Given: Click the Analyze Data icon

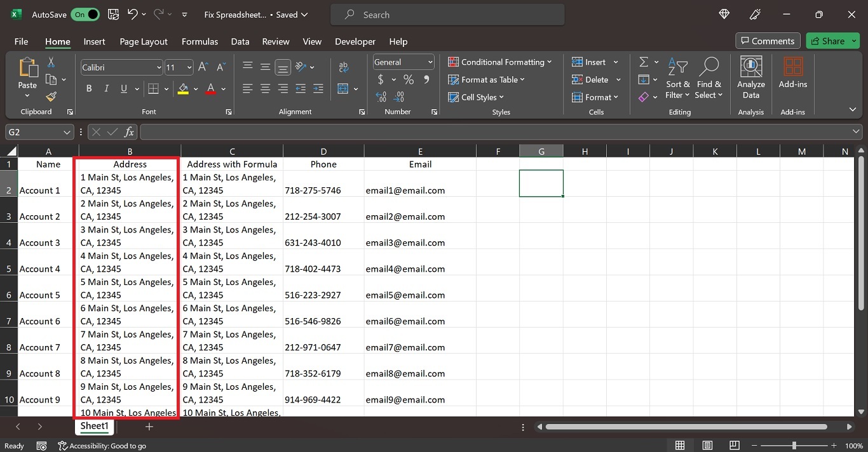Looking at the screenshot, I should pyautogui.click(x=751, y=77).
